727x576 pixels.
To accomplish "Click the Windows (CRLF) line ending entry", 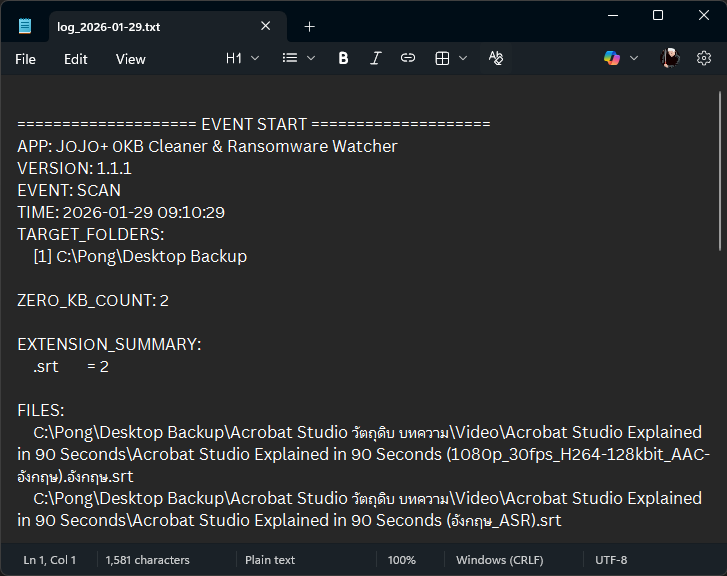I will click(499, 560).
